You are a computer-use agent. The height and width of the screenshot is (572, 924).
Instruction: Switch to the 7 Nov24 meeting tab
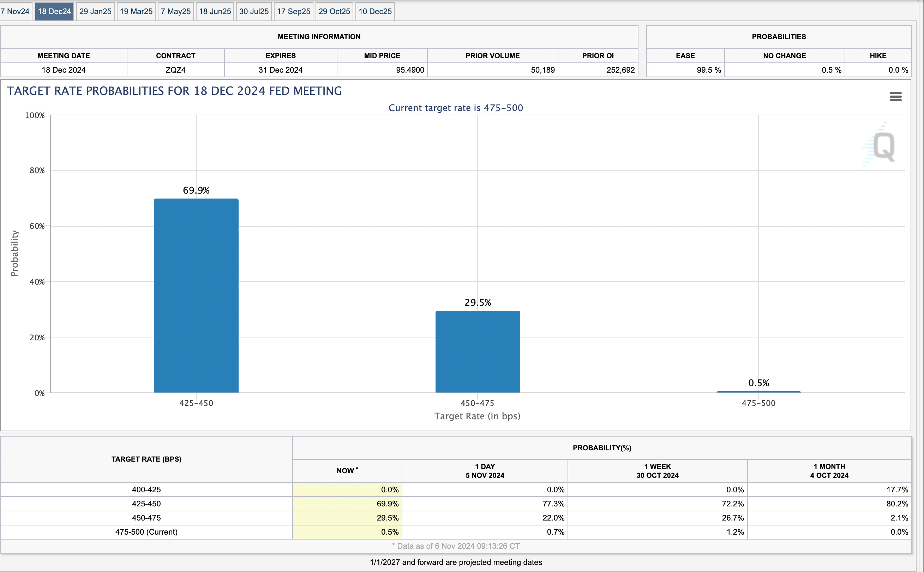(15, 11)
